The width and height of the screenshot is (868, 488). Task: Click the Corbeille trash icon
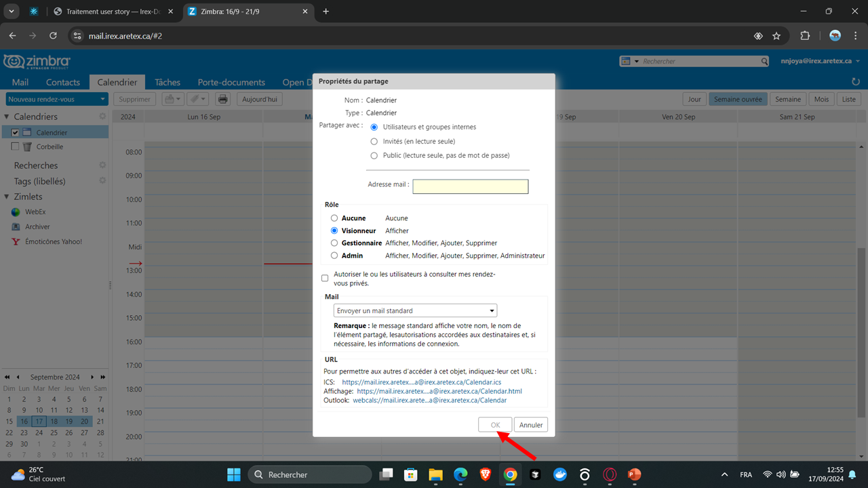click(x=27, y=146)
